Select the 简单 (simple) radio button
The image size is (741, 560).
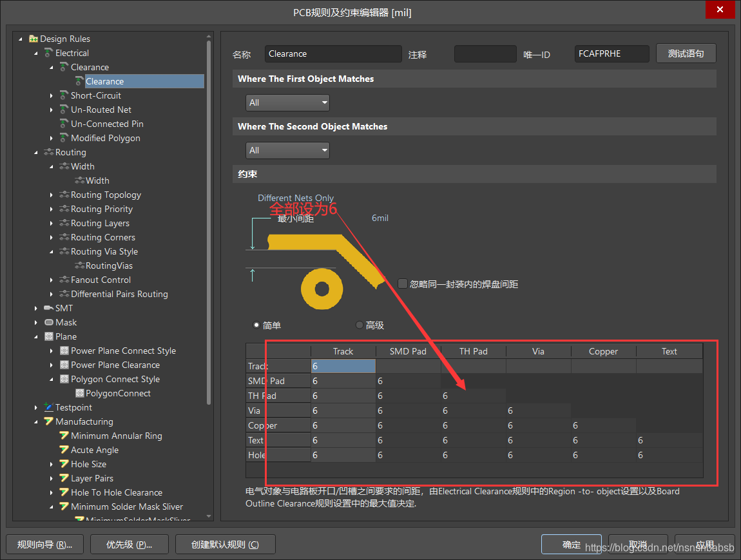(x=256, y=325)
